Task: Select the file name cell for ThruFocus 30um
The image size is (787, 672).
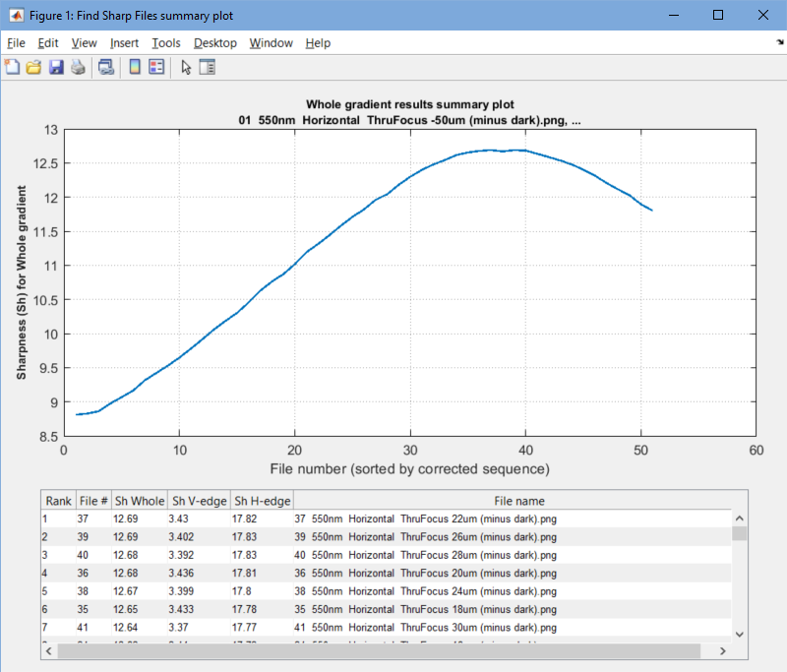Action: [513, 628]
